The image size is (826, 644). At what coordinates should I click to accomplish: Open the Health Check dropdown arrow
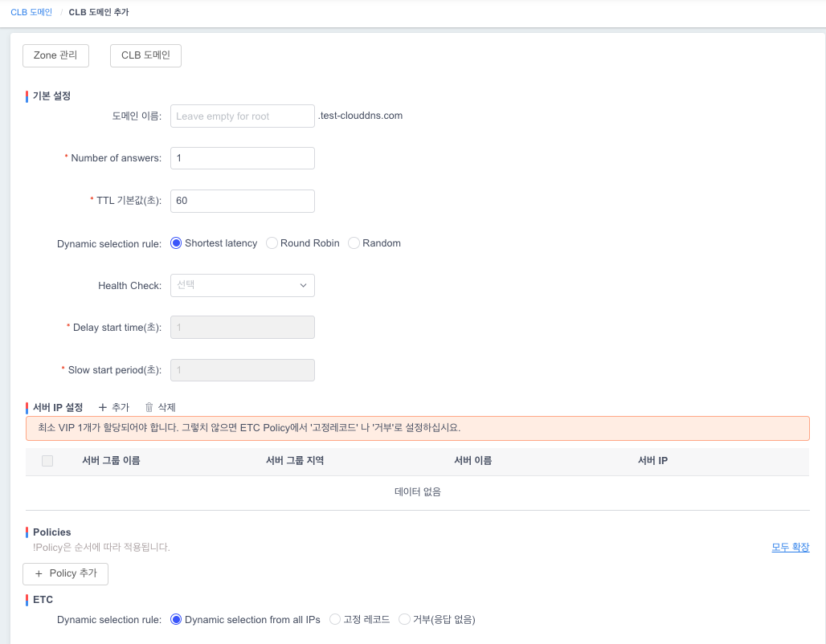[304, 285]
